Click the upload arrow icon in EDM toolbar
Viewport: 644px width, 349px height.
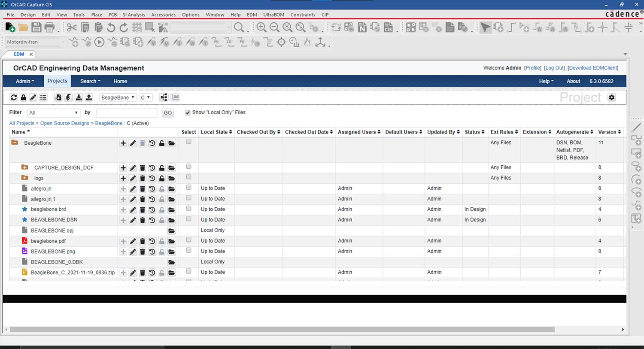[x=89, y=97]
